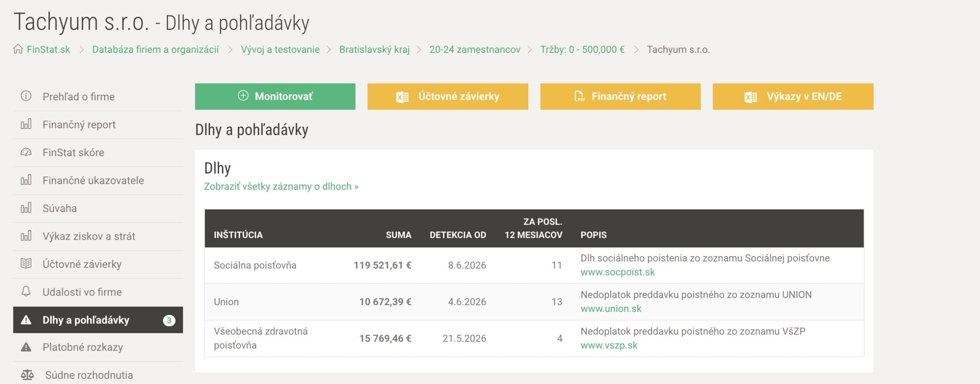Screen dimensions: 980x384
Task: Click the detection date 8.6.2026
Action: [467, 265]
